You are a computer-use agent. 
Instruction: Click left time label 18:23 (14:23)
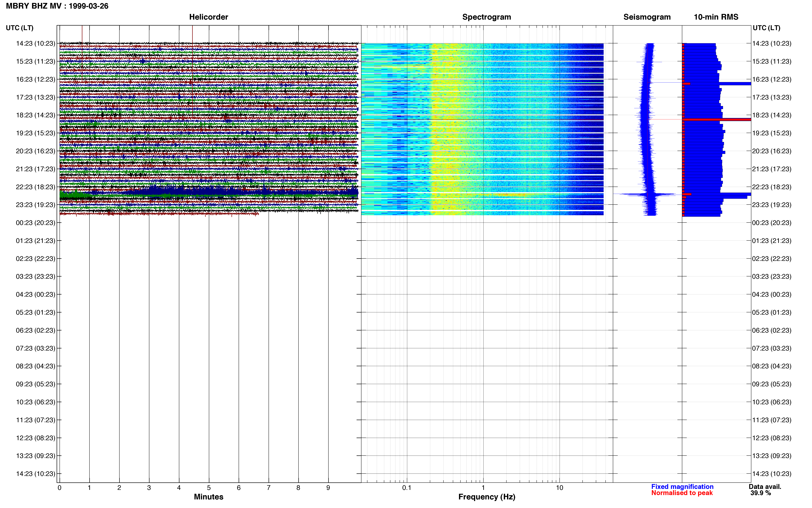click(35, 115)
